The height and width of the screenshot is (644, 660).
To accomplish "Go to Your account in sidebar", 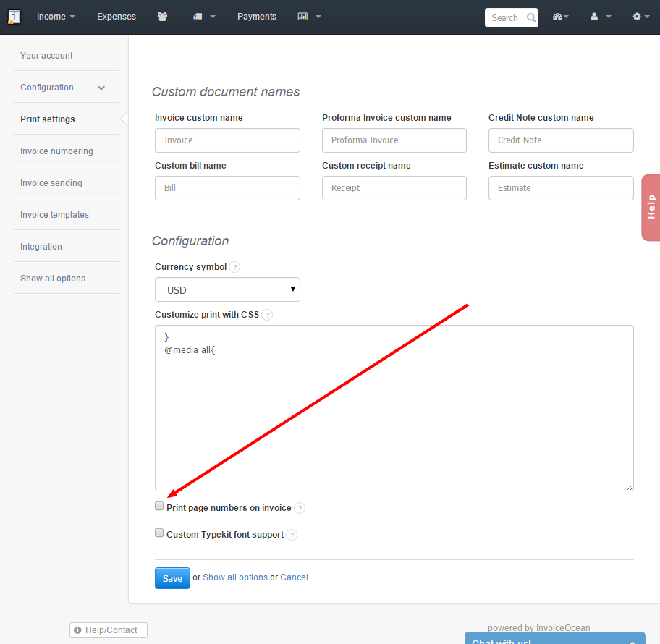I will [x=47, y=56].
